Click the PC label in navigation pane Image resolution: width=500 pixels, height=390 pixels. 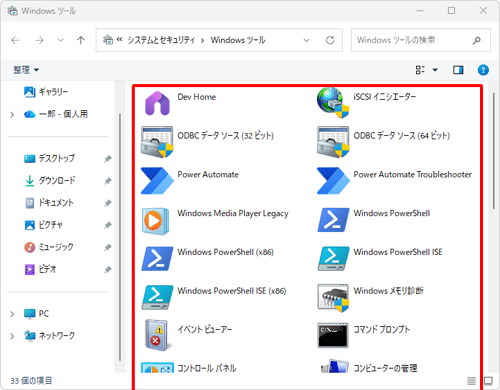pos(44,314)
